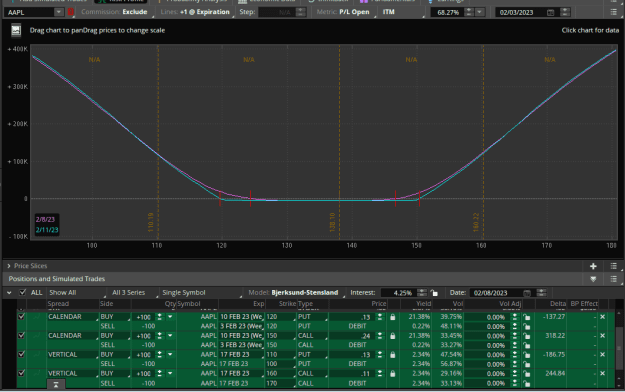Open the Single Symbol dropdown

click(x=201, y=293)
